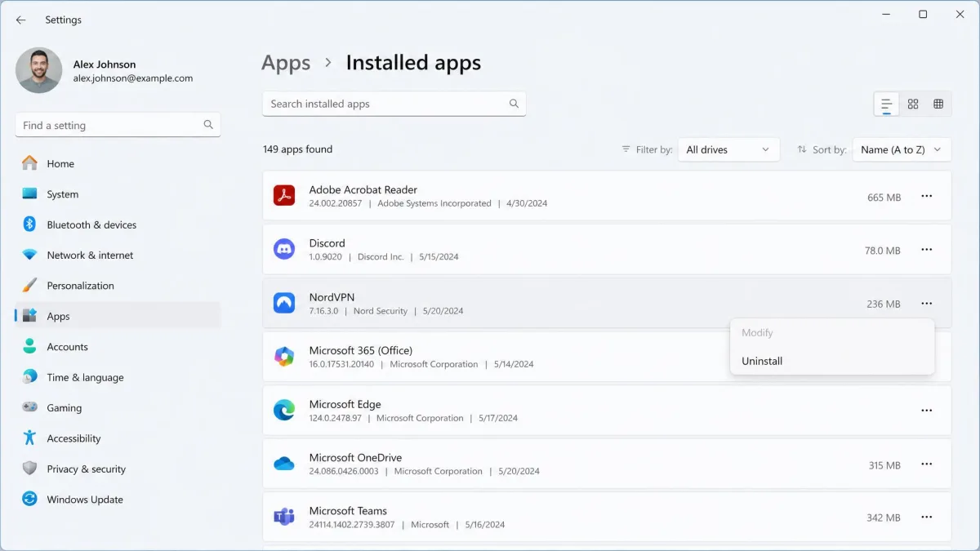Open more options for Adobe Acrobat Reader
This screenshot has height=551, width=980.
(x=927, y=196)
